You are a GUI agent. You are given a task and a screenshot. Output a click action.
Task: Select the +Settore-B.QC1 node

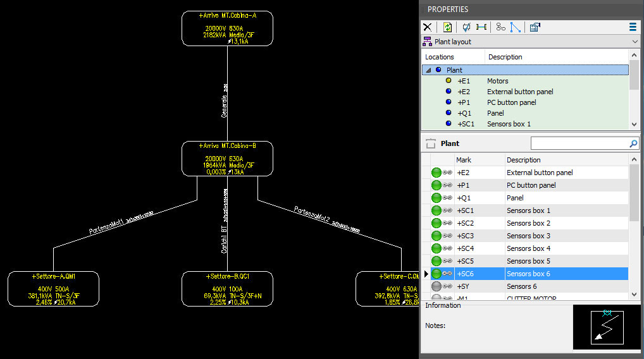(x=227, y=289)
